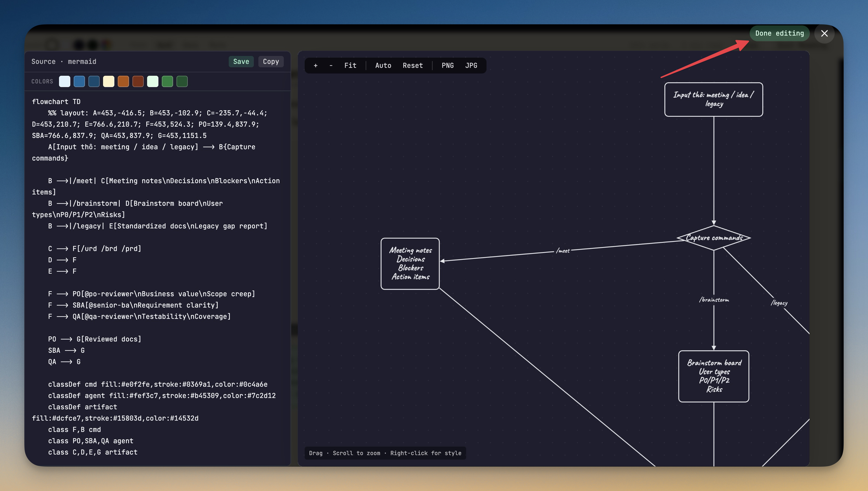The image size is (868, 491).
Task: Choose the orange color swatch
Action: tap(123, 81)
